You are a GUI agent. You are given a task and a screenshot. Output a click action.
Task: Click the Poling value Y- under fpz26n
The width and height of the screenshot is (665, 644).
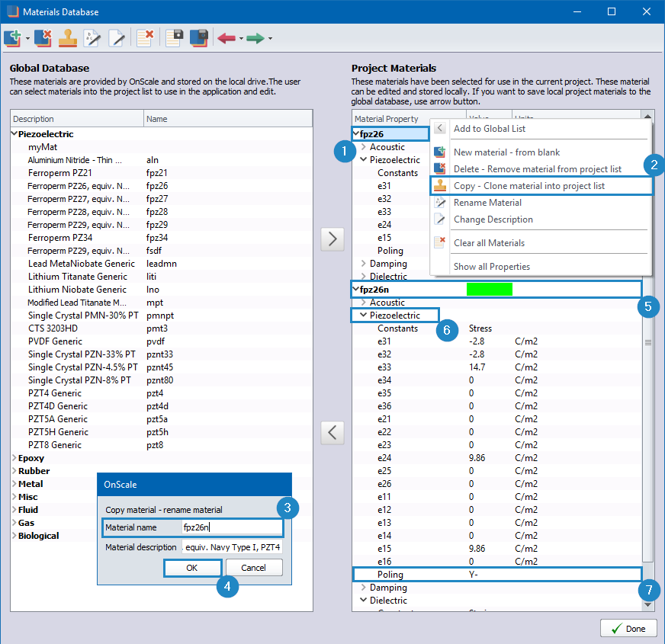(474, 575)
